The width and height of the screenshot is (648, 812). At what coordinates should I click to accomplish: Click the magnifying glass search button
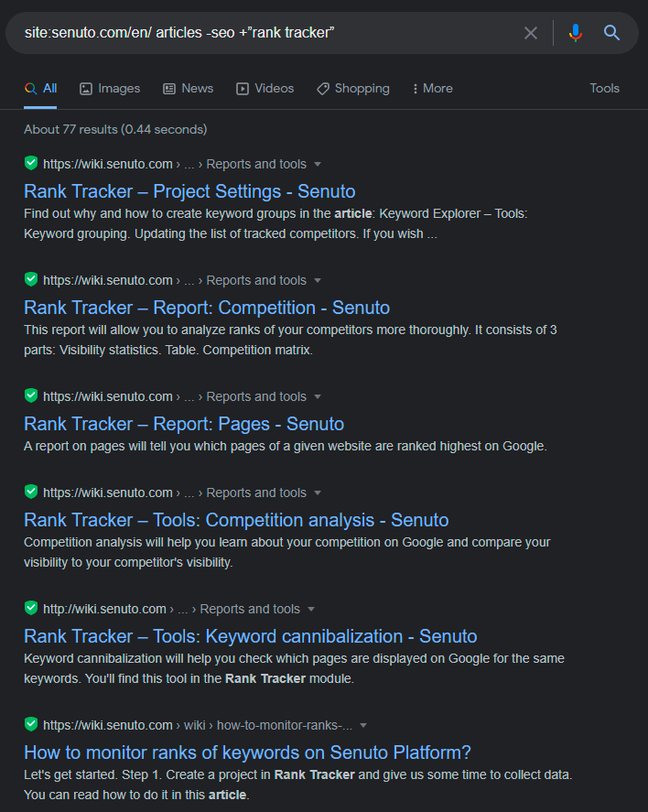click(x=611, y=33)
